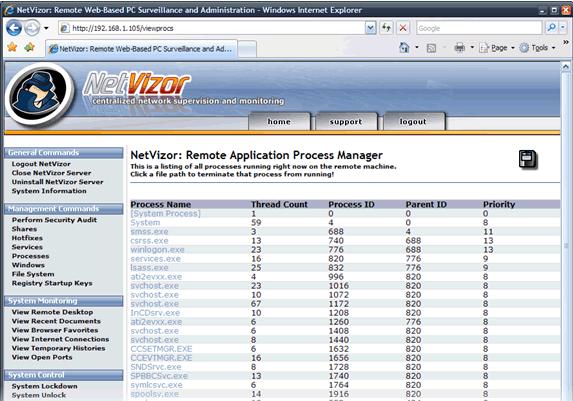This screenshot has width=573, height=401.
Task: Open a new blank tab
Action: pyautogui.click(x=247, y=49)
